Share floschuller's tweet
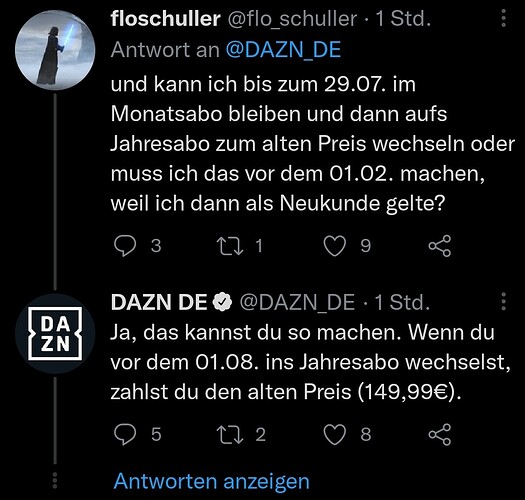The height and width of the screenshot is (500, 525). [x=440, y=246]
